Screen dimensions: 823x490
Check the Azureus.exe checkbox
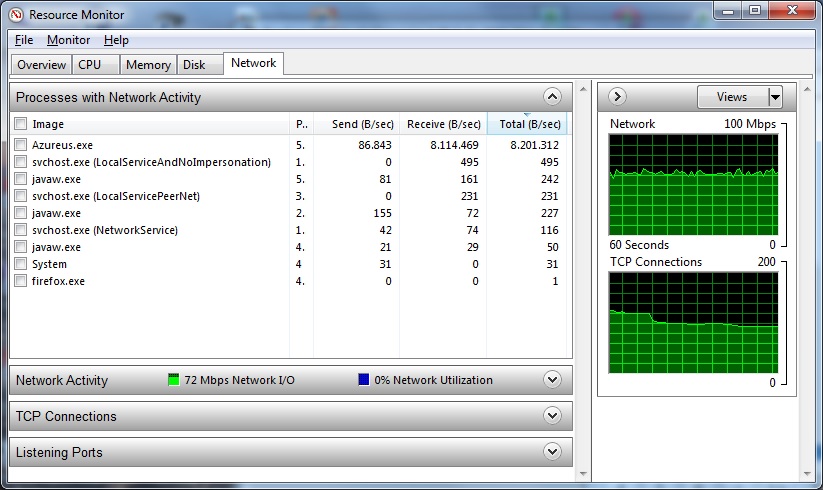[20, 144]
